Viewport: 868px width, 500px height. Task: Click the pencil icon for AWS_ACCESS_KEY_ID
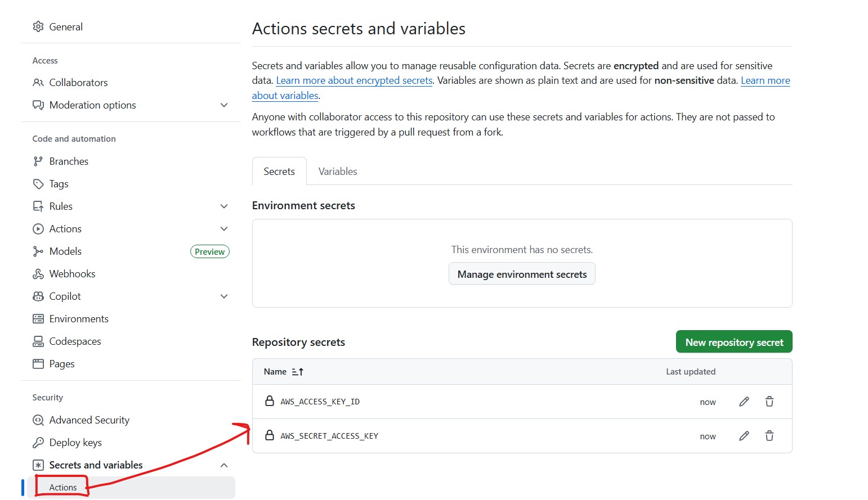click(744, 402)
